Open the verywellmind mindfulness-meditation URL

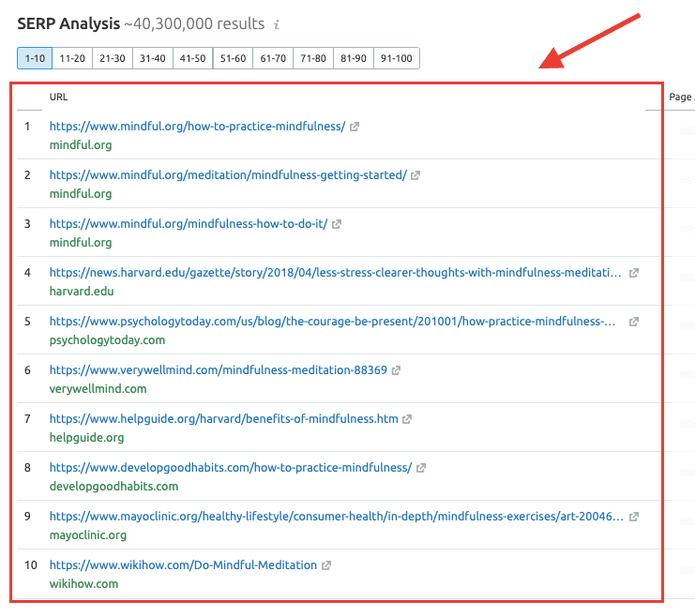(x=218, y=370)
